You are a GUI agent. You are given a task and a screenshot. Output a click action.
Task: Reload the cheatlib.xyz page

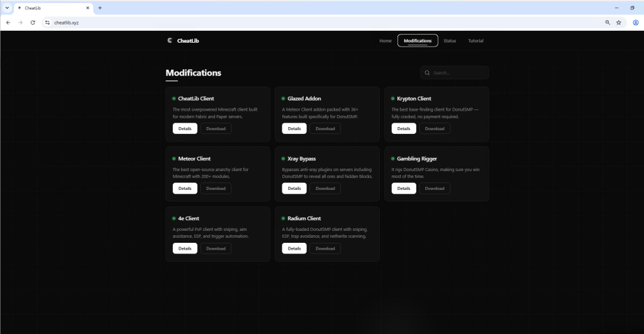tap(33, 23)
